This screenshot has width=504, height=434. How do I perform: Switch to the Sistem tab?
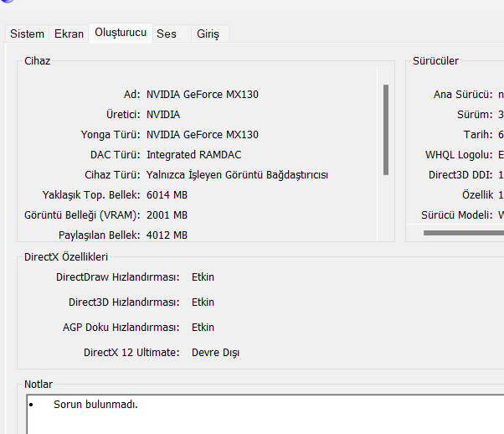[27, 34]
